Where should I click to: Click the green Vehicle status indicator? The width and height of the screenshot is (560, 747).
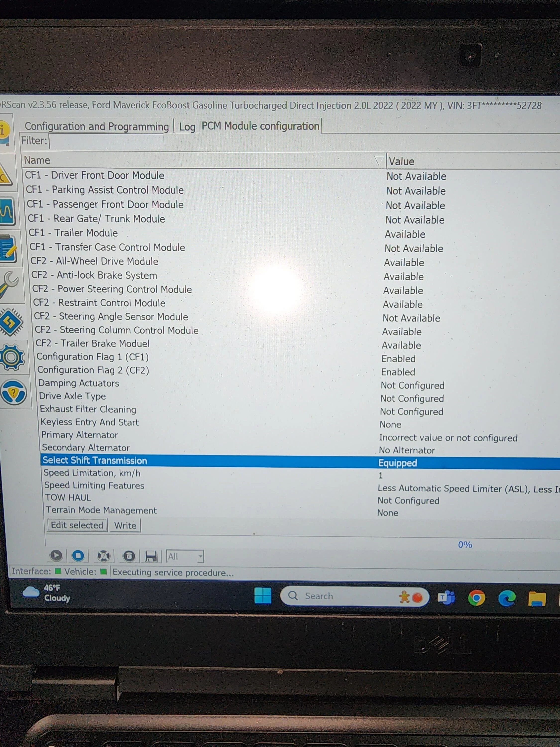[x=104, y=572]
